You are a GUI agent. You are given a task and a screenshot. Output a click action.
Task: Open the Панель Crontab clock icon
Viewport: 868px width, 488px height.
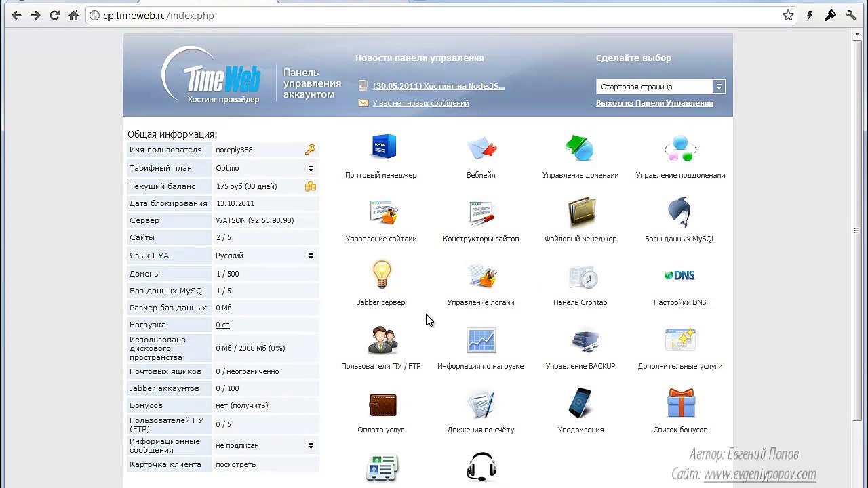580,277
